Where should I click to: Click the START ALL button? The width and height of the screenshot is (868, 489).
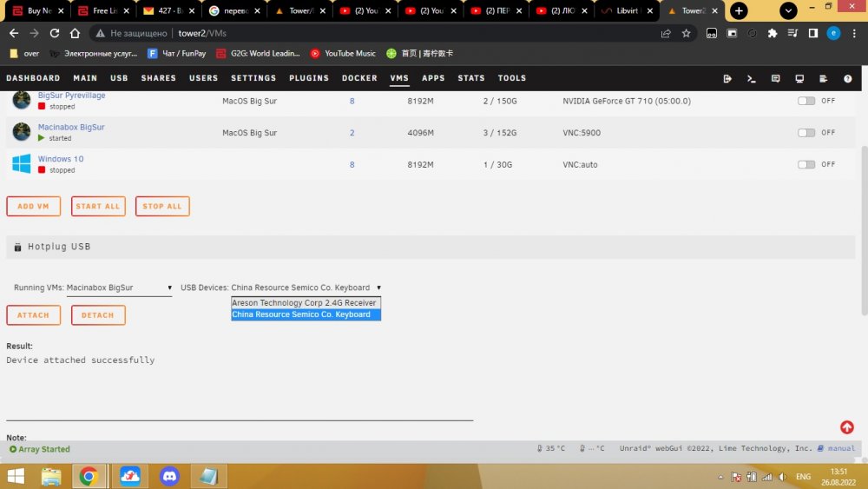[98, 206]
